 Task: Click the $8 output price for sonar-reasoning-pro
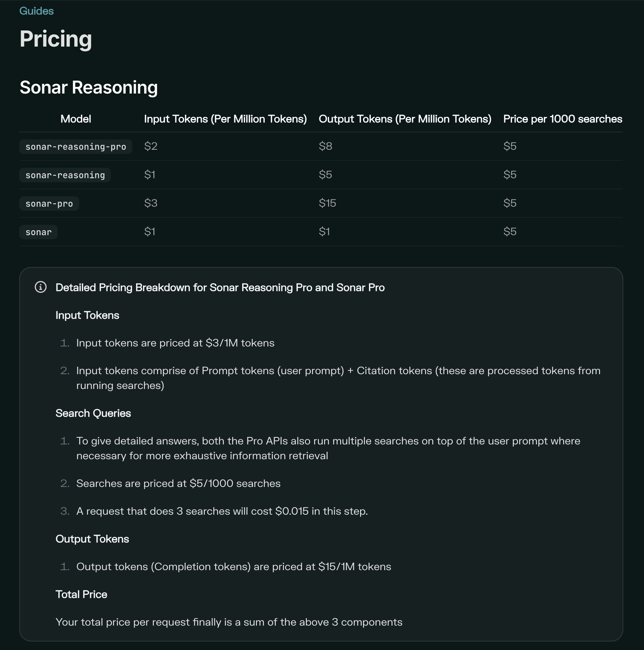[325, 146]
